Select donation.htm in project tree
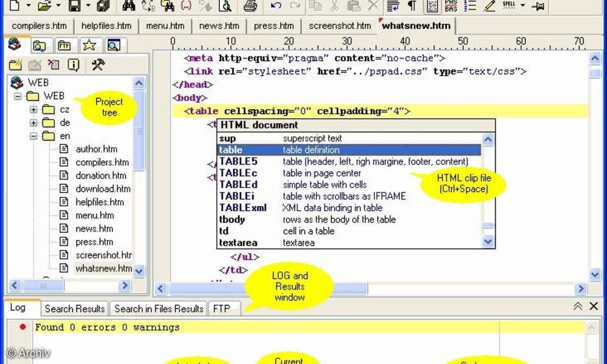The height and width of the screenshot is (364, 607). tap(101, 175)
